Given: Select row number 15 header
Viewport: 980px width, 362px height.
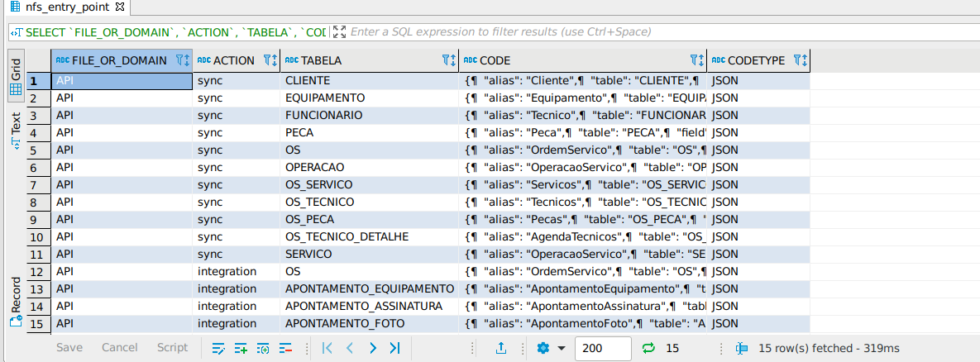Looking at the screenshot, I should point(38,323).
